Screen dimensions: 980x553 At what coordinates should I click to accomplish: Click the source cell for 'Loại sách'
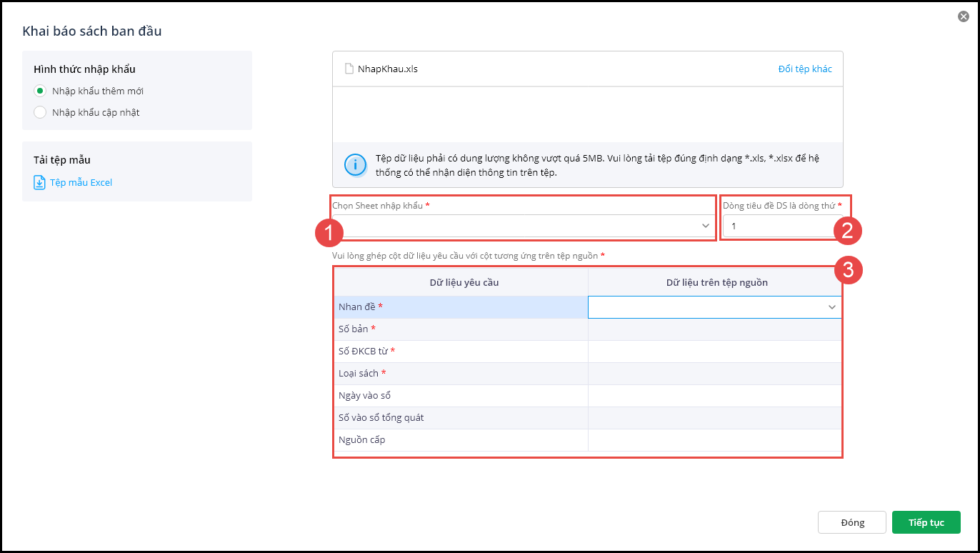tap(714, 374)
